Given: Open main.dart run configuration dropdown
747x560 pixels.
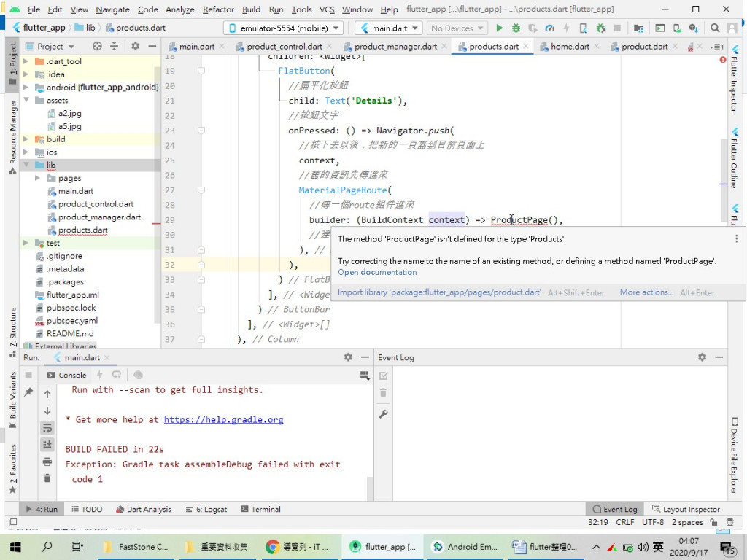Looking at the screenshot, I should 388,28.
